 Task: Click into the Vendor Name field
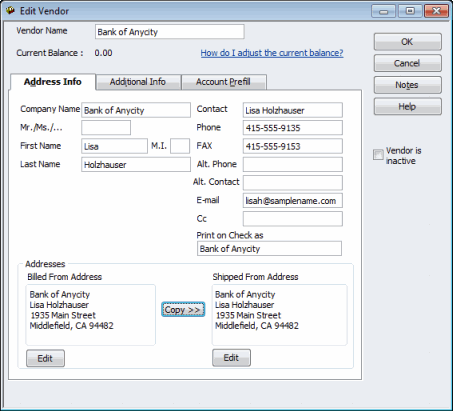170,32
